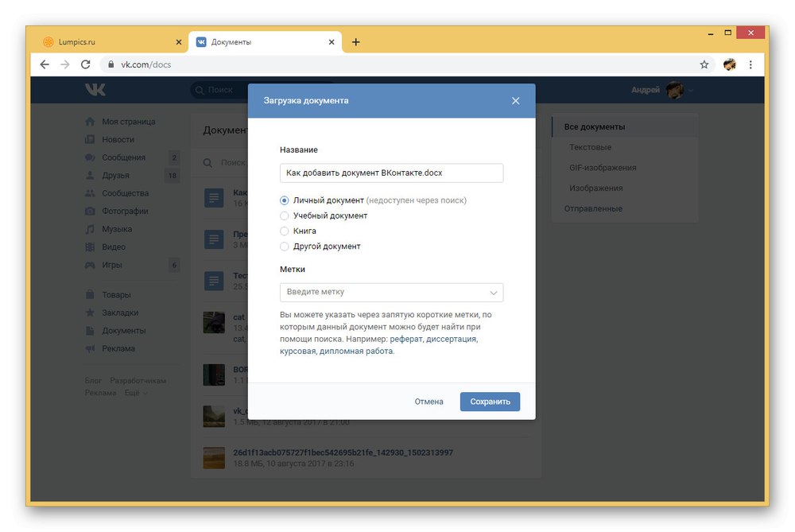Open Моя страница home icon
Screen dimensions: 795x532
pyautogui.click(x=90, y=122)
